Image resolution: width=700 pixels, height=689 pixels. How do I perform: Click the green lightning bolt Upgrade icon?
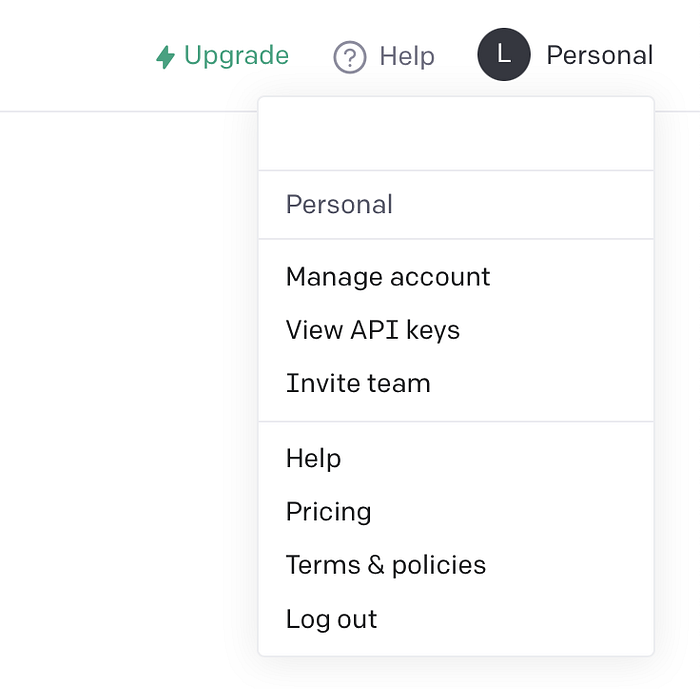click(x=165, y=57)
